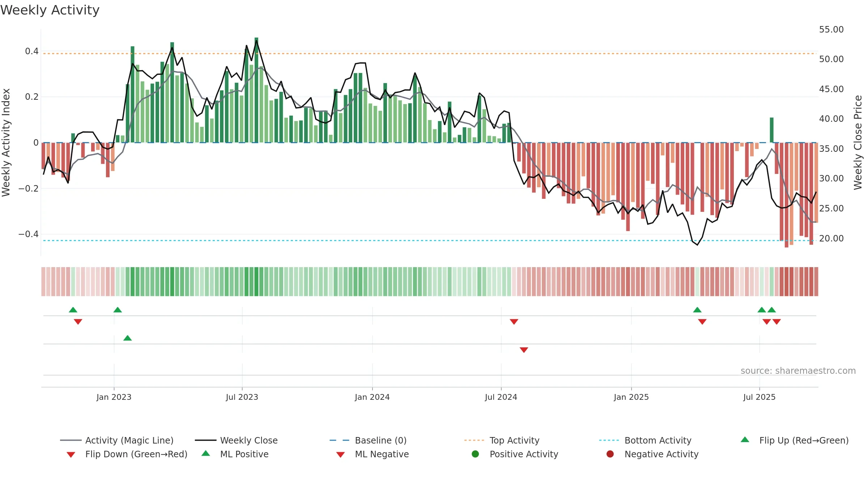Click the cyan Bottom Activity dotted line swatch

[609, 440]
